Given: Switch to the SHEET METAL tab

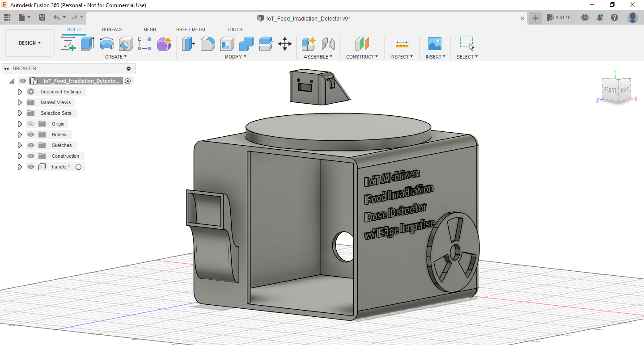Looking at the screenshot, I should pos(191,29).
